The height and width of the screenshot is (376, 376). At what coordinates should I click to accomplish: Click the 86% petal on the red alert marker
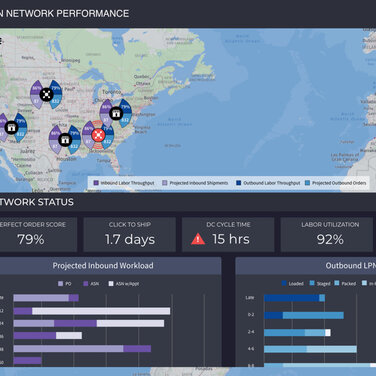point(89,129)
